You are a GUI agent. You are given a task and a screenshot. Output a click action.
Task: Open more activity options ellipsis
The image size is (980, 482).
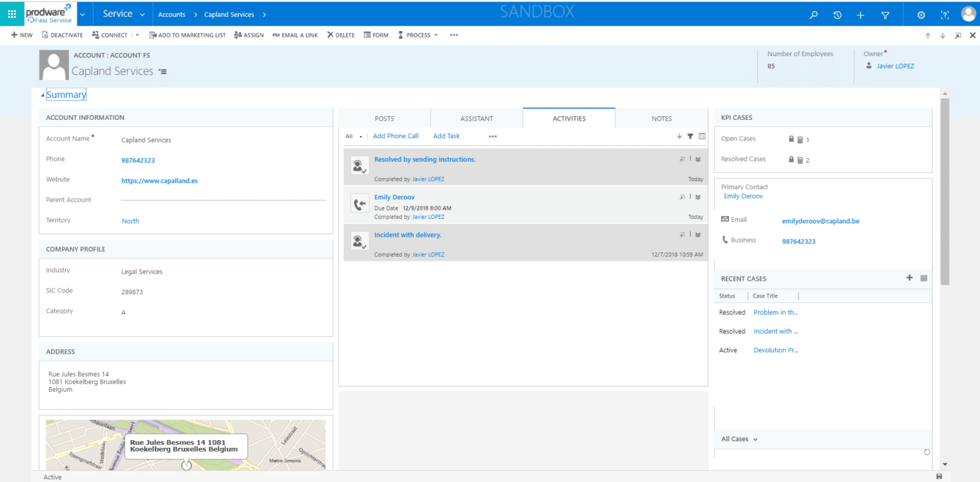point(493,136)
